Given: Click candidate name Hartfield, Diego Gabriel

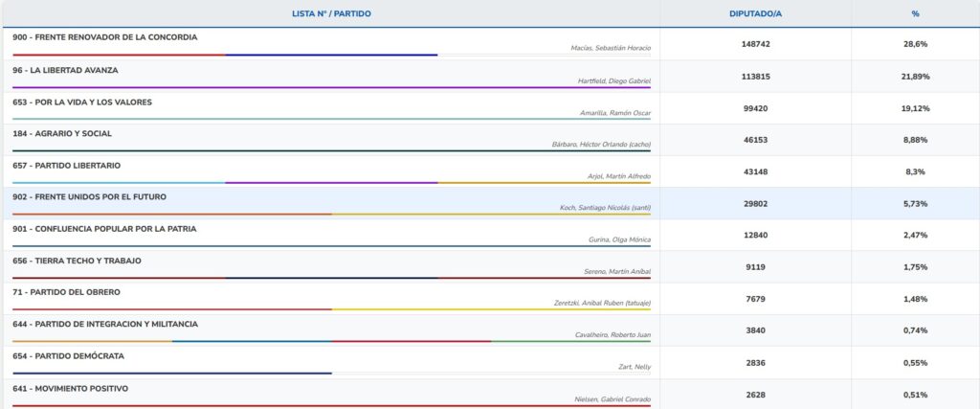Looking at the screenshot, I should coord(614,80).
